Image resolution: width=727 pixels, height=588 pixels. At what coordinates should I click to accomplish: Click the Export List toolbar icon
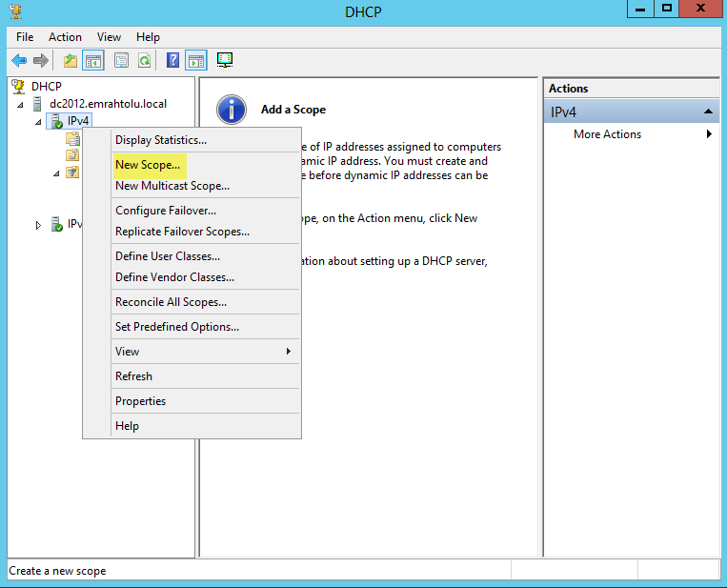tap(121, 60)
